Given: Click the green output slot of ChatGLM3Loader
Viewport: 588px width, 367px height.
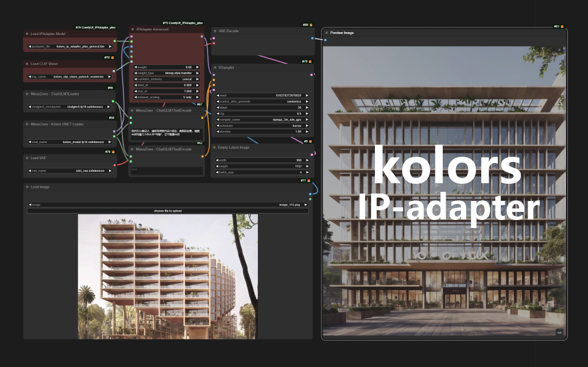Looking at the screenshot, I should coord(113,101).
